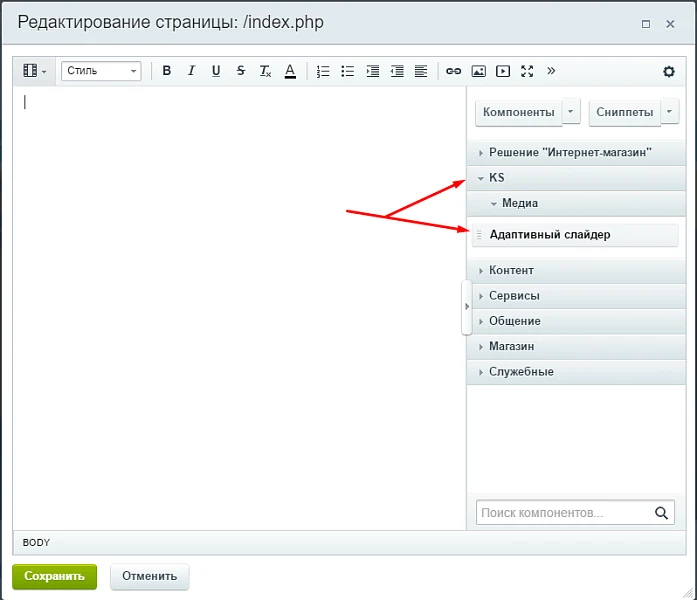This screenshot has width=697, height=600.
Task: Collapse the Медиа subsection
Action: 576,203
